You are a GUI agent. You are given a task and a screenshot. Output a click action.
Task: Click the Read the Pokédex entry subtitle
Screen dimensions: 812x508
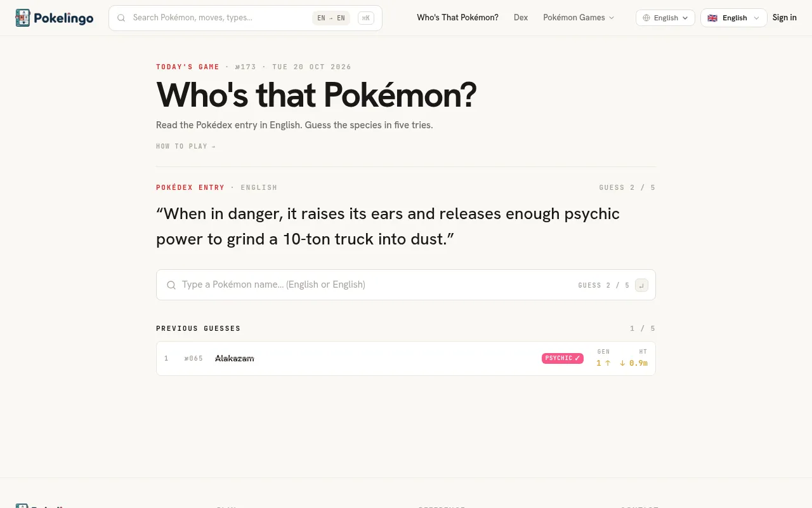(294, 125)
